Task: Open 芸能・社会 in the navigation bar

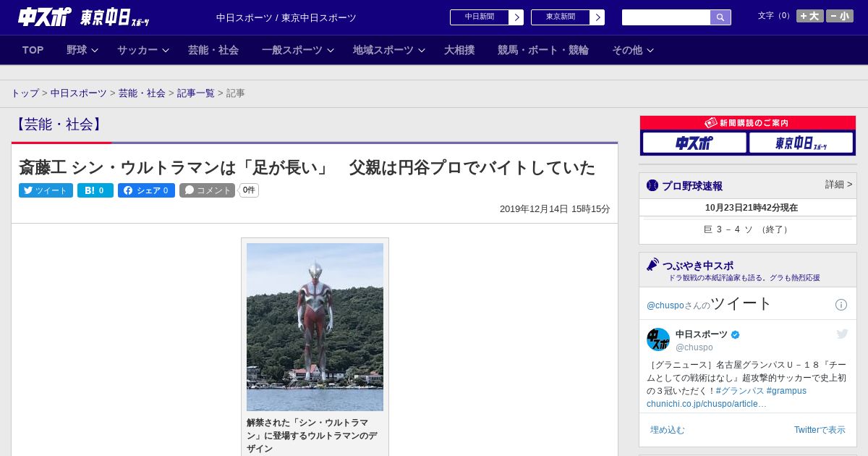Action: tap(213, 50)
